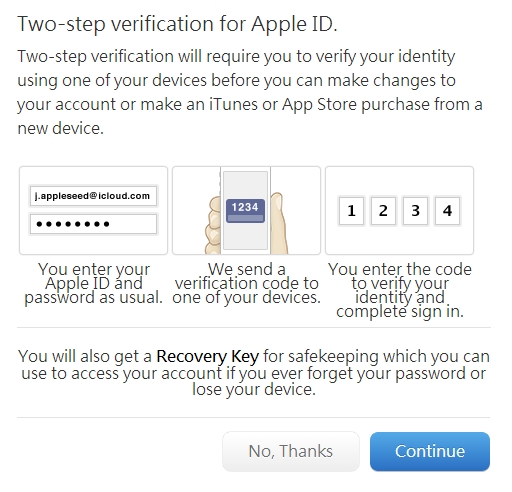Click the We send a verification code caption
This screenshot has height=492, width=512.
pos(246,283)
